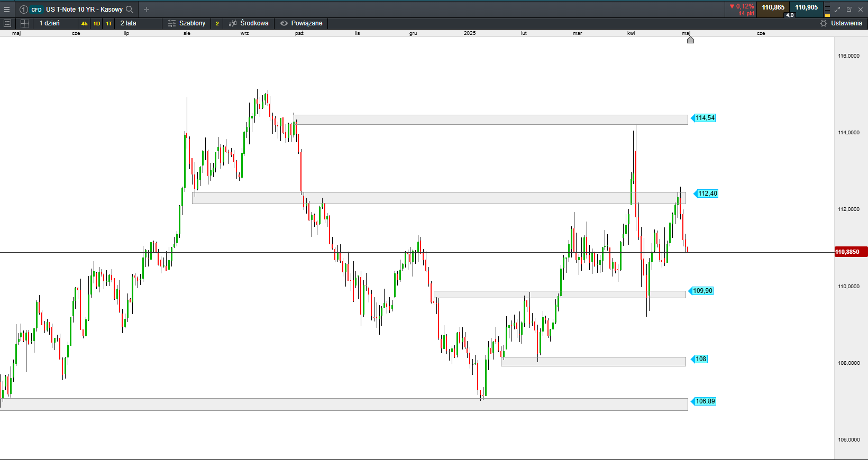This screenshot has height=460, width=868.
Task: Open Powiązane related instruments menu
Action: click(301, 23)
